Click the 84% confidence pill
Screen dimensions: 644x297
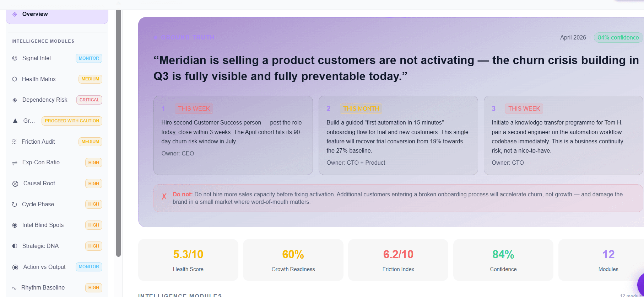coord(618,37)
